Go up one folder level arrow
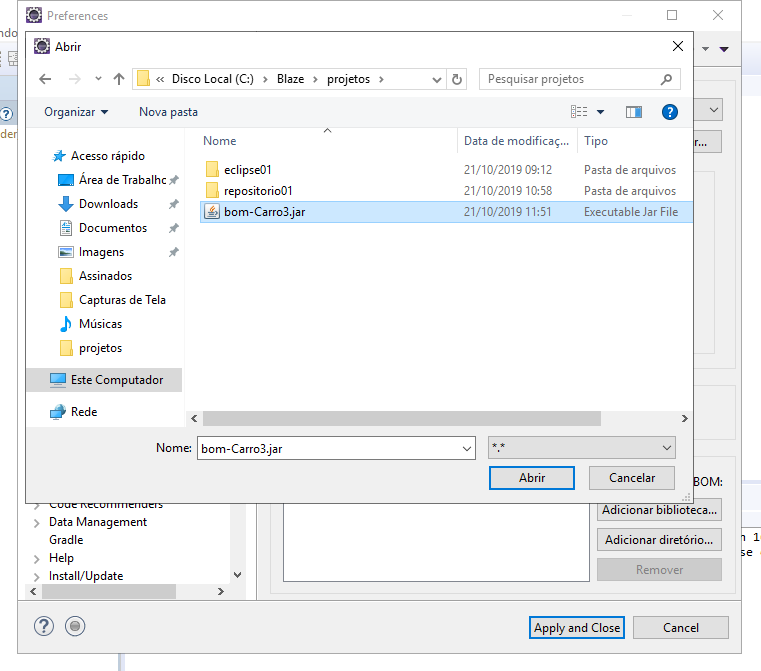761x671 pixels. click(119, 79)
